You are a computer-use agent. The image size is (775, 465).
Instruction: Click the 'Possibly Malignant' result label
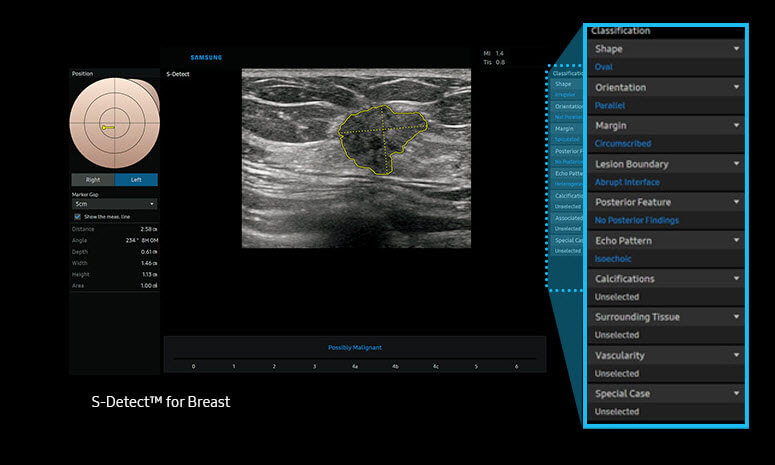click(x=354, y=347)
